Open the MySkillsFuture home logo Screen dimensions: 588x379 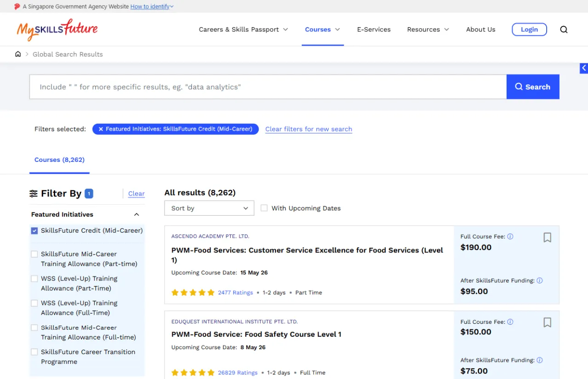57,29
